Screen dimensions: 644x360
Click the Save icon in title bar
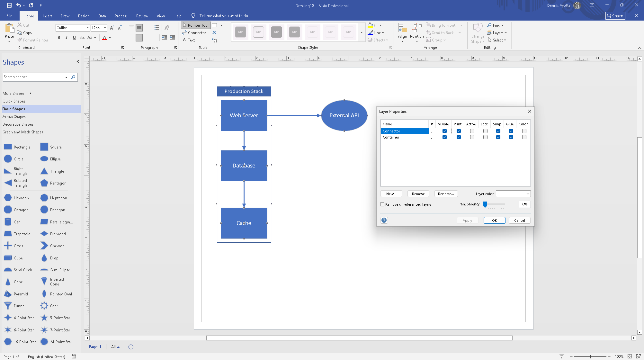9,5
